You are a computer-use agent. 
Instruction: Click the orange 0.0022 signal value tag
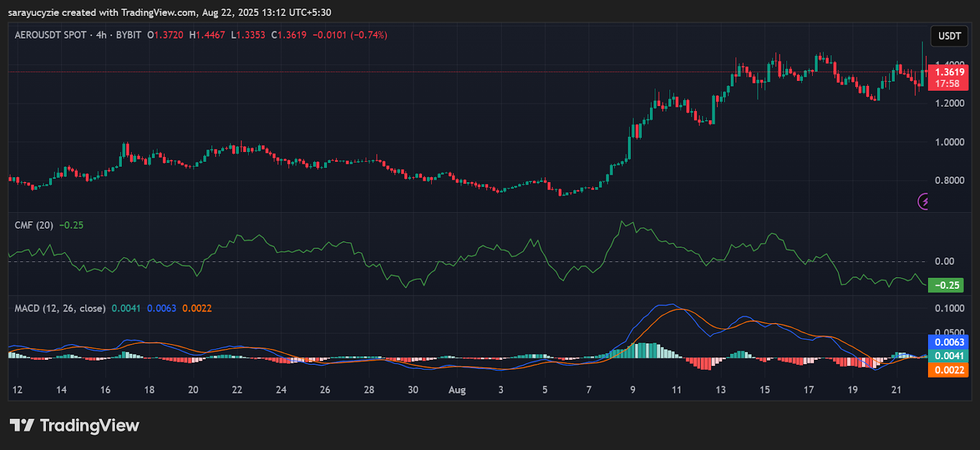point(948,370)
